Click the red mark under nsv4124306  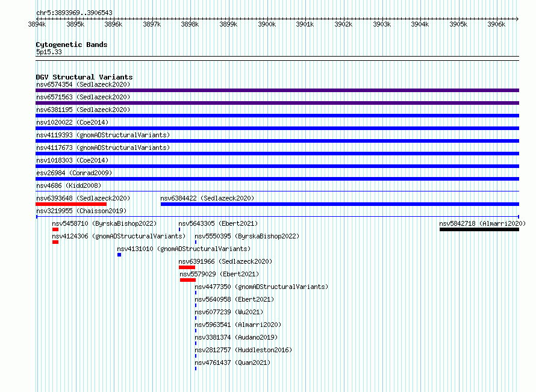click(x=55, y=242)
